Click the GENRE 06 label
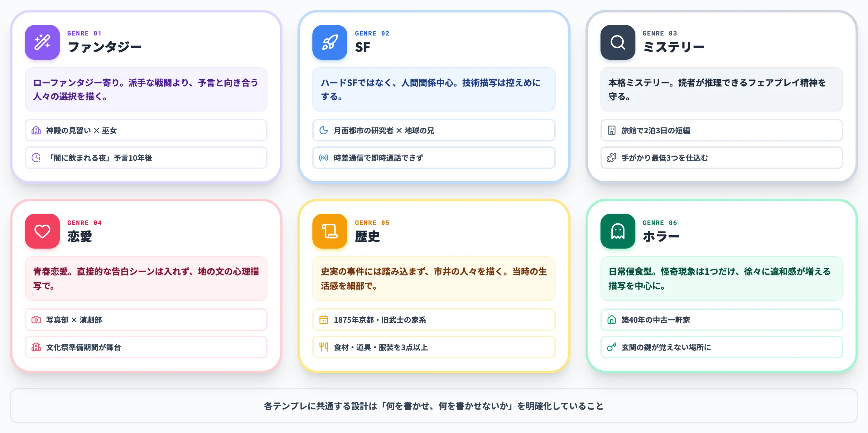The height and width of the screenshot is (433, 868). pos(660,222)
